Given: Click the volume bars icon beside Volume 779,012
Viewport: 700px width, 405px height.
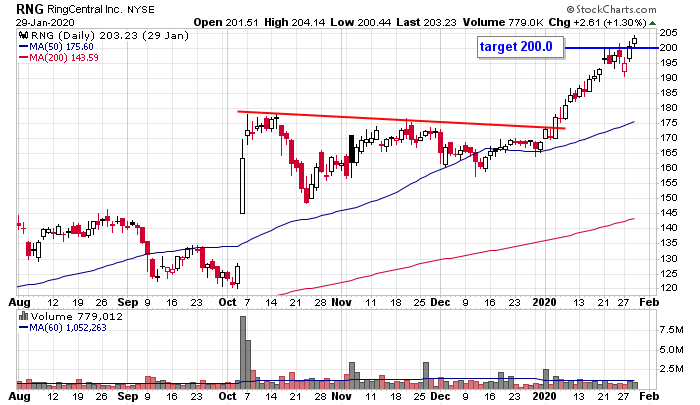Looking at the screenshot, I should (23, 317).
